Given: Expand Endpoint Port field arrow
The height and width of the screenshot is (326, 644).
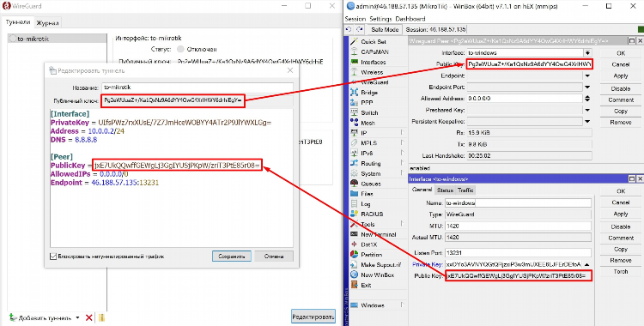Looking at the screenshot, I should click(x=587, y=88).
